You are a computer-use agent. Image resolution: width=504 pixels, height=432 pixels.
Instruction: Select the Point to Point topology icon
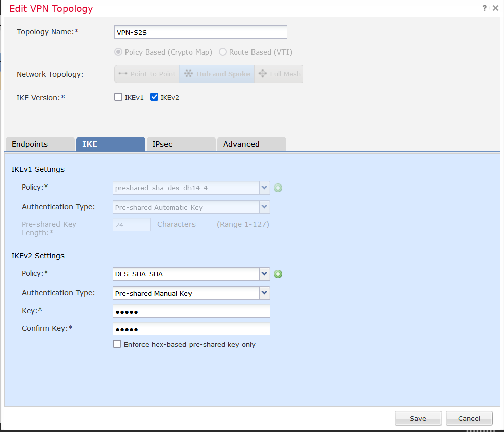123,74
